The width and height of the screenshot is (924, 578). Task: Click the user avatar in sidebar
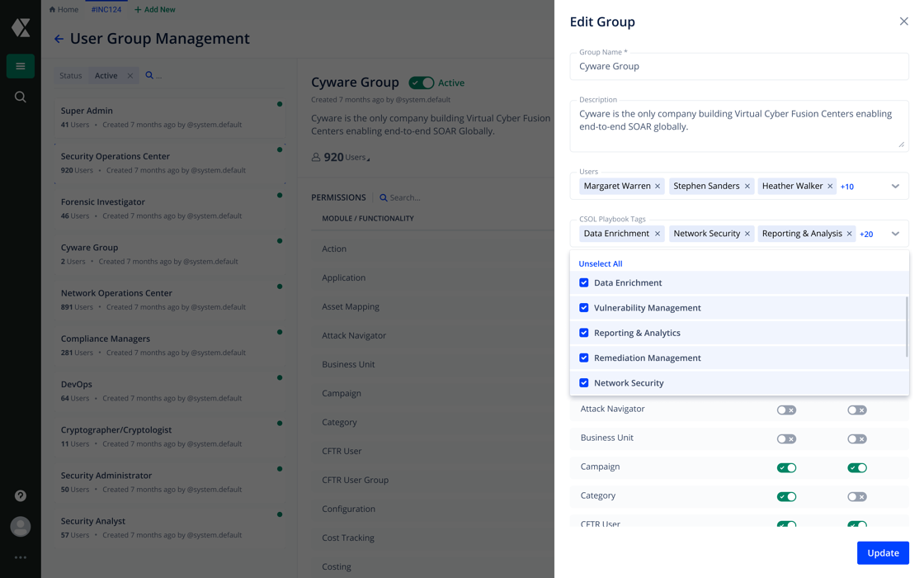pos(21,526)
